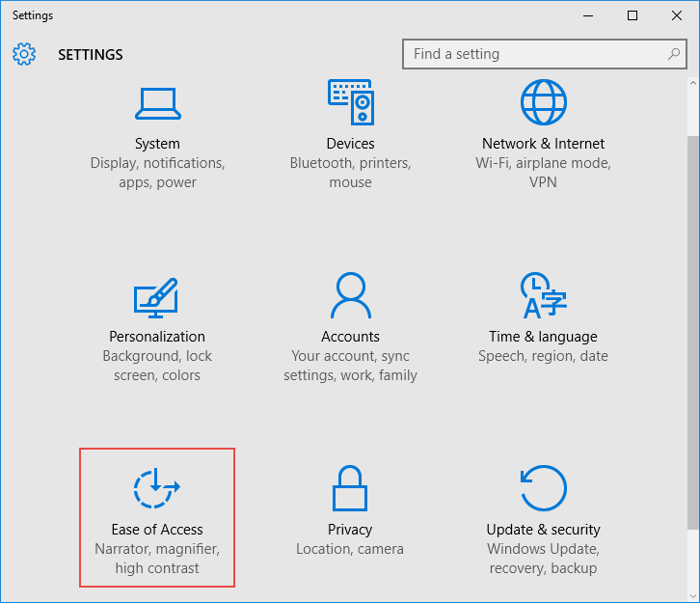Maximize the Settings window
The image size is (700, 603).
[x=633, y=15]
